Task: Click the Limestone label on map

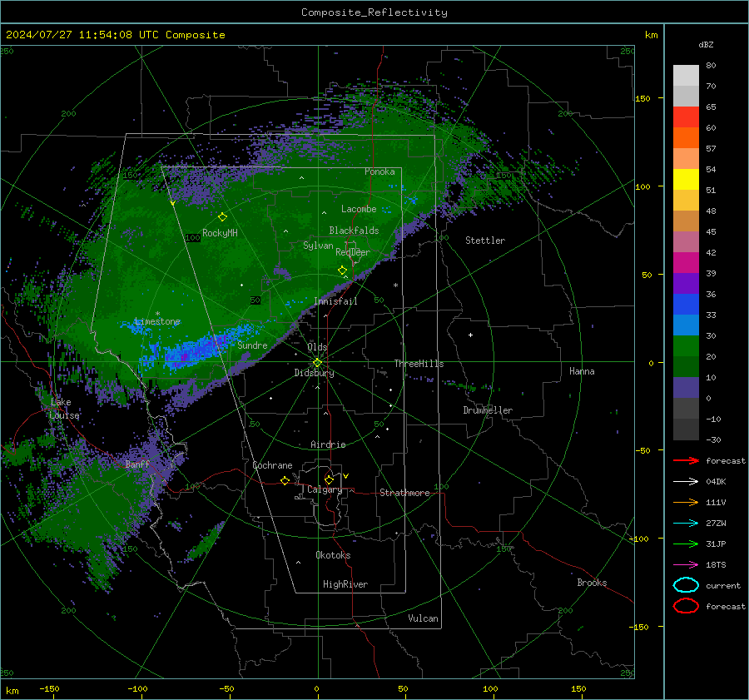Action: click(x=157, y=321)
